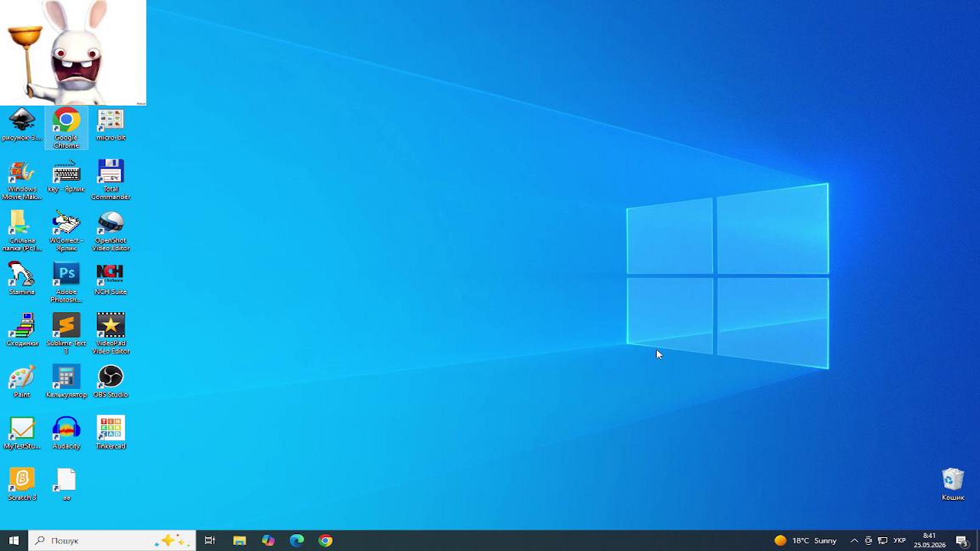Click the rabbit picture in the corner

coord(73,53)
